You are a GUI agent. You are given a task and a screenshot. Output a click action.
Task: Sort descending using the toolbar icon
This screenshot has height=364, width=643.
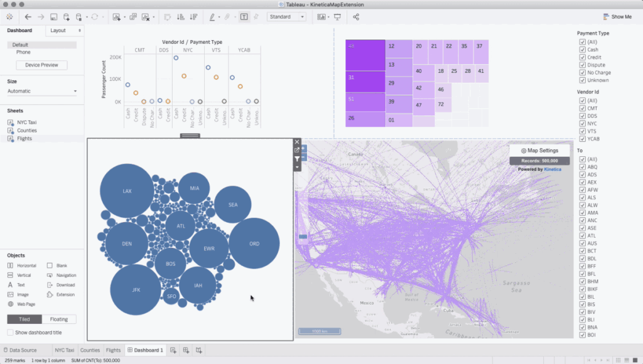pos(193,17)
